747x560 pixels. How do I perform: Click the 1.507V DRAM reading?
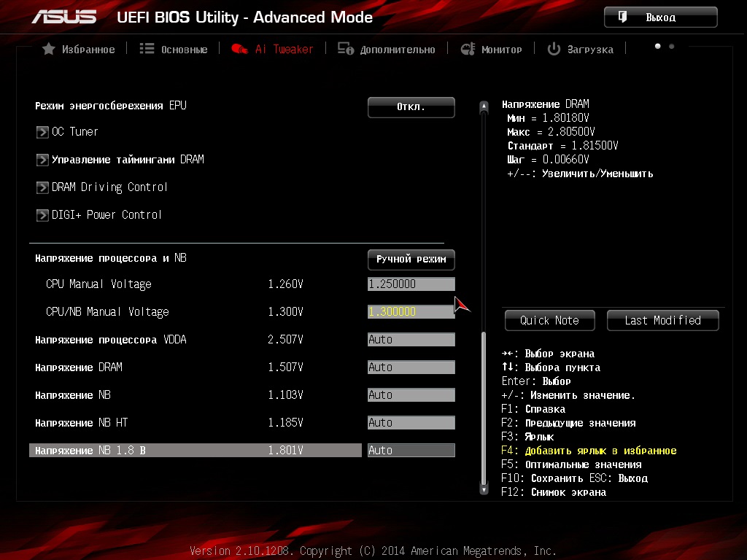coord(285,367)
